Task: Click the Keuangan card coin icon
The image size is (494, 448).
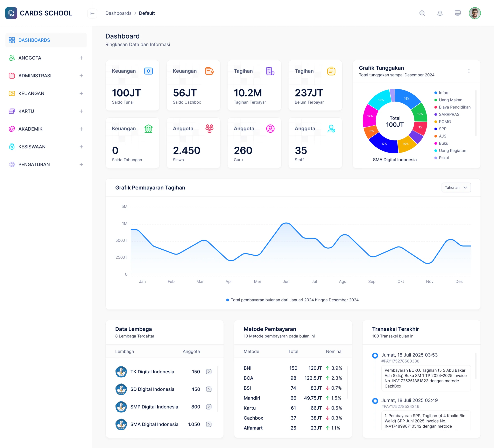Action: [148, 71]
